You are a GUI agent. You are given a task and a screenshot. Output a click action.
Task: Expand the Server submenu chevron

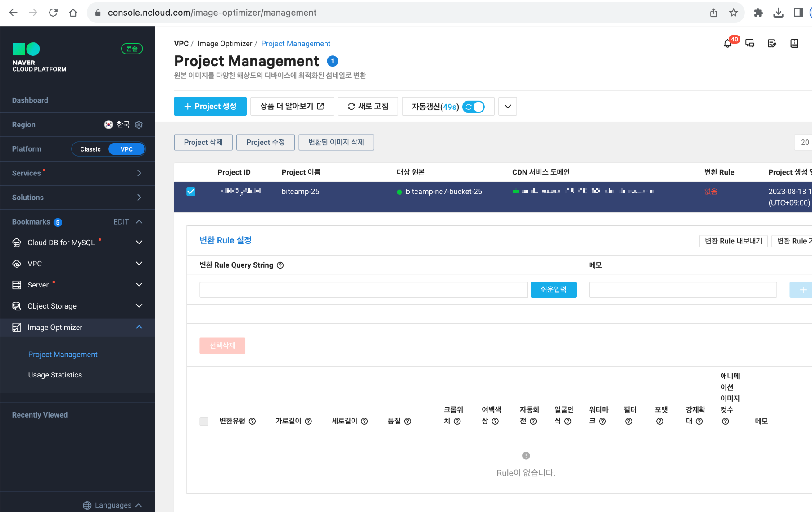(x=139, y=285)
